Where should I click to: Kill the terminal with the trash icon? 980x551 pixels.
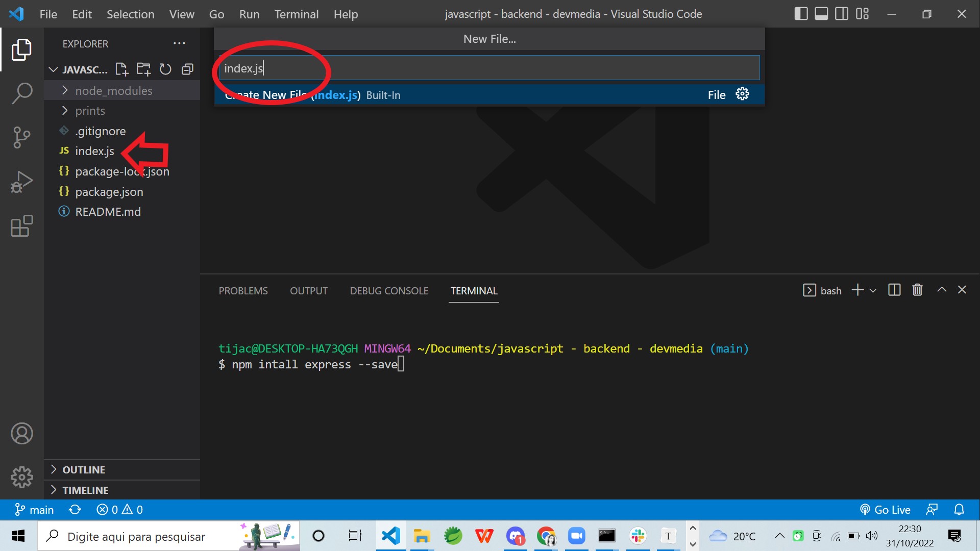pos(917,290)
